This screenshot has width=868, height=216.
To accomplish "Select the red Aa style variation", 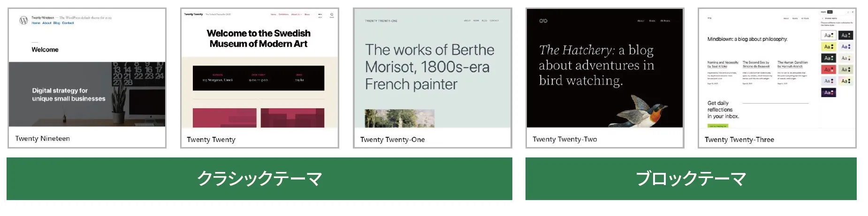I will tap(829, 69).
